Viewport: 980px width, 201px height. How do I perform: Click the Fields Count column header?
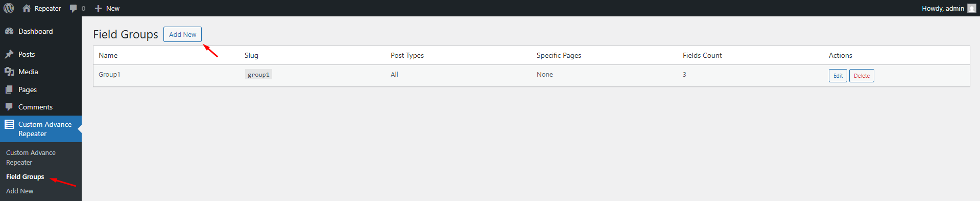702,55
